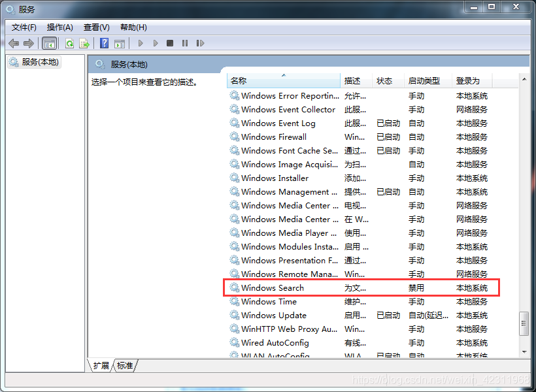Image resolution: width=536 pixels, height=392 pixels.
Task: Open the 操作(A) menu
Action: click(x=60, y=27)
